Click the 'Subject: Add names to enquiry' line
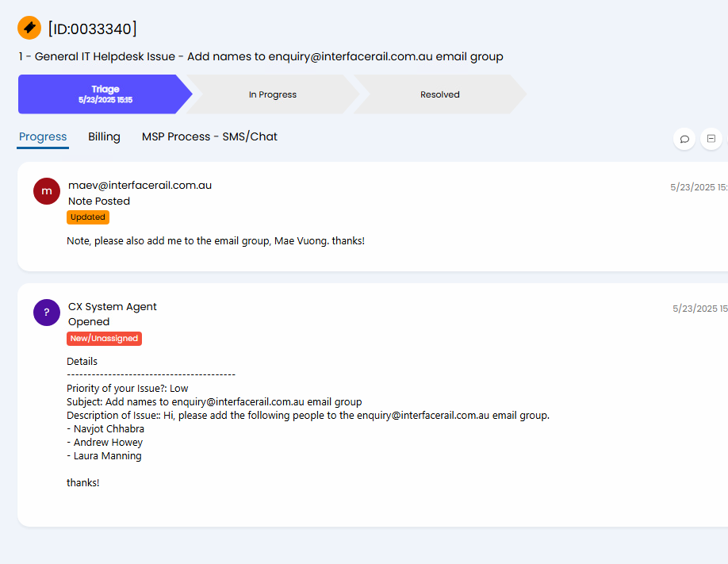 [x=214, y=402]
